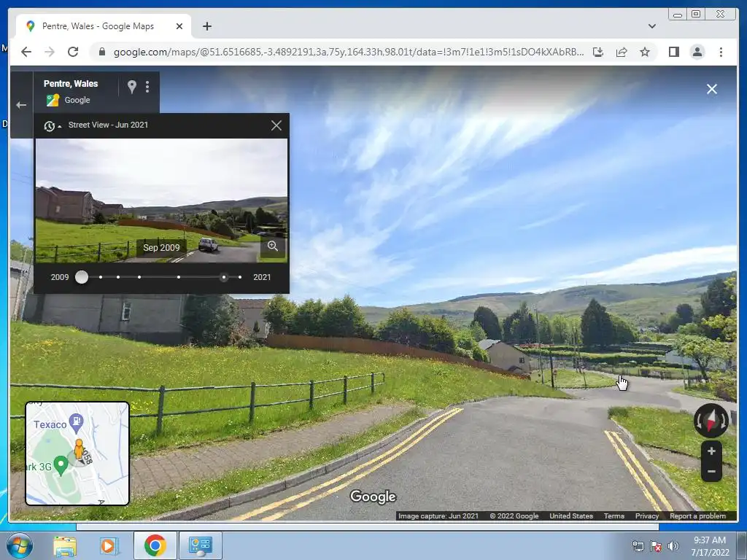The image size is (747, 560).
Task: Click the green park pin on the minimap
Action: click(x=61, y=465)
